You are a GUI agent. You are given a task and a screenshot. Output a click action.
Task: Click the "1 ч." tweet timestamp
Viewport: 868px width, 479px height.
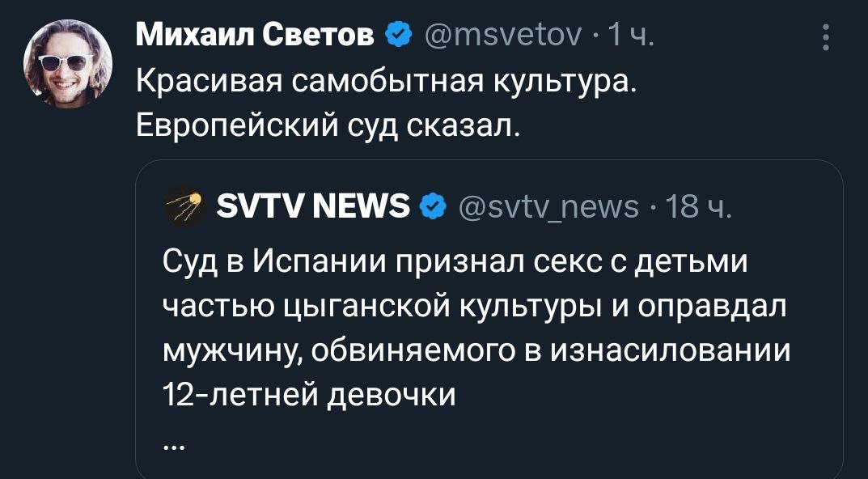(x=631, y=35)
